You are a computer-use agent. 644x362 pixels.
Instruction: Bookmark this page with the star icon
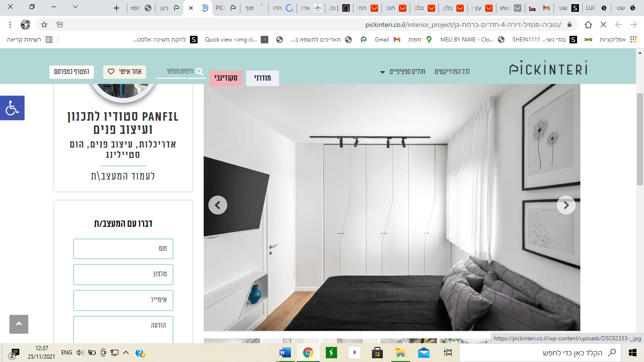point(44,25)
